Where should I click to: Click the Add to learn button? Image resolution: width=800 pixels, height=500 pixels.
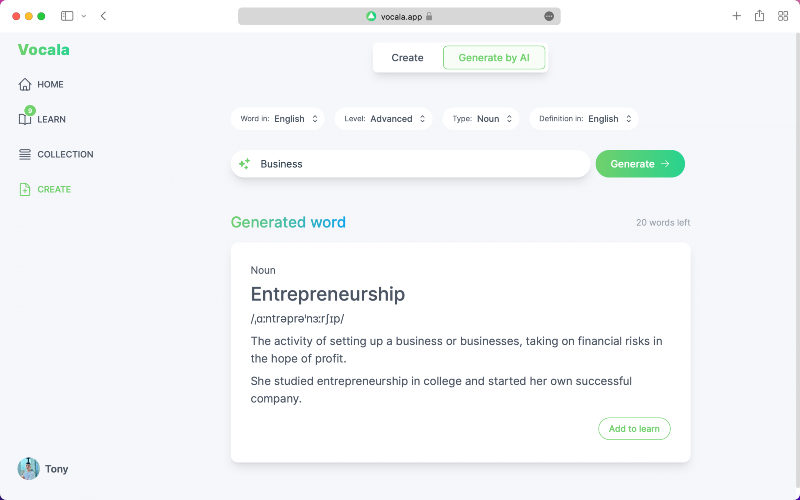[x=634, y=428]
